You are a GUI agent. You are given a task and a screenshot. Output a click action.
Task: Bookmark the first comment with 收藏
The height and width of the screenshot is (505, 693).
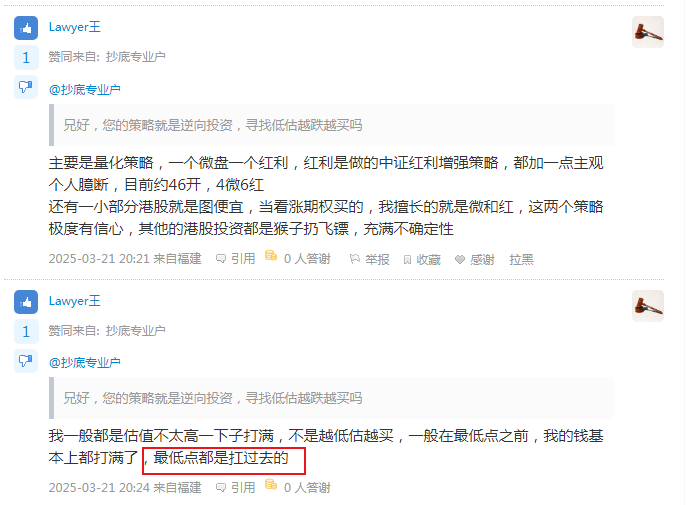[x=422, y=259]
